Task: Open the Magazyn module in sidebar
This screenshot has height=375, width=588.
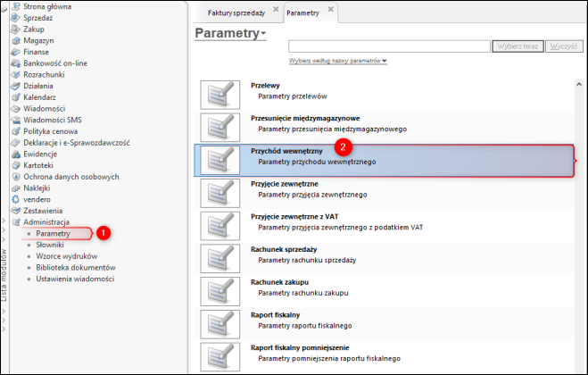Action: pyautogui.click(x=38, y=40)
